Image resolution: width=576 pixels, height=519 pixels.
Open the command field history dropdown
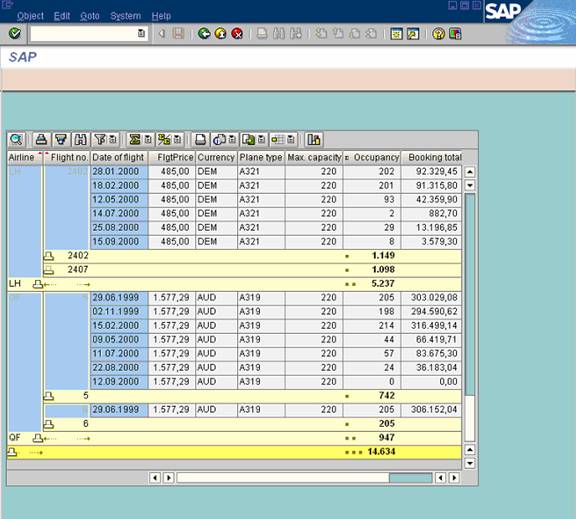click(141, 33)
